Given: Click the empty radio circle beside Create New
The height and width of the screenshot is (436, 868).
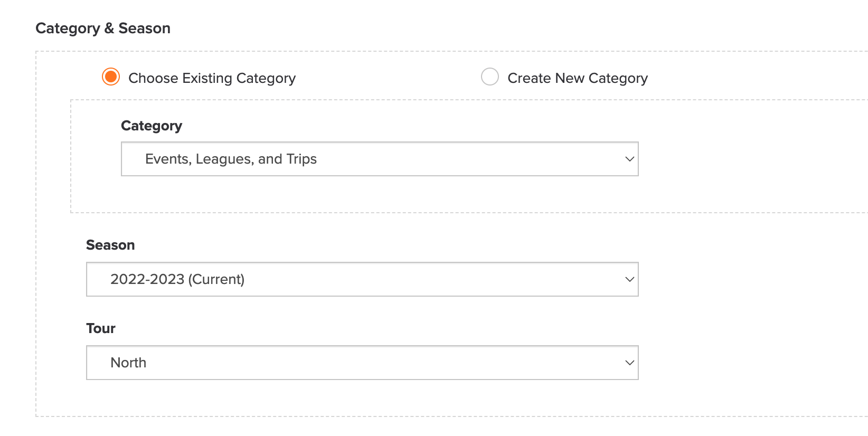Looking at the screenshot, I should (x=490, y=77).
